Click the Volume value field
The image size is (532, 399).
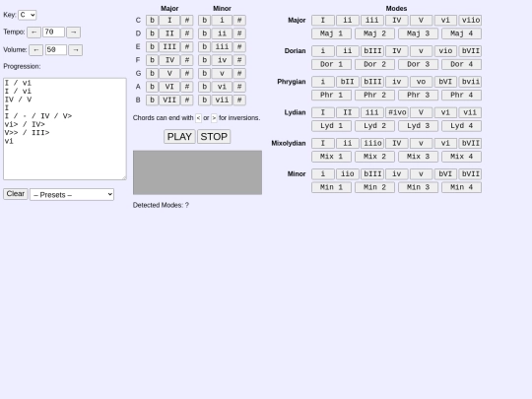(56, 50)
